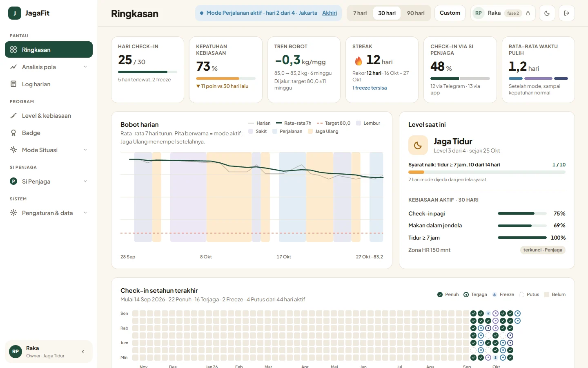Viewport: 588px width, 368px height.
Task: Switch to dark mode with the moon icon
Action: pos(547,13)
